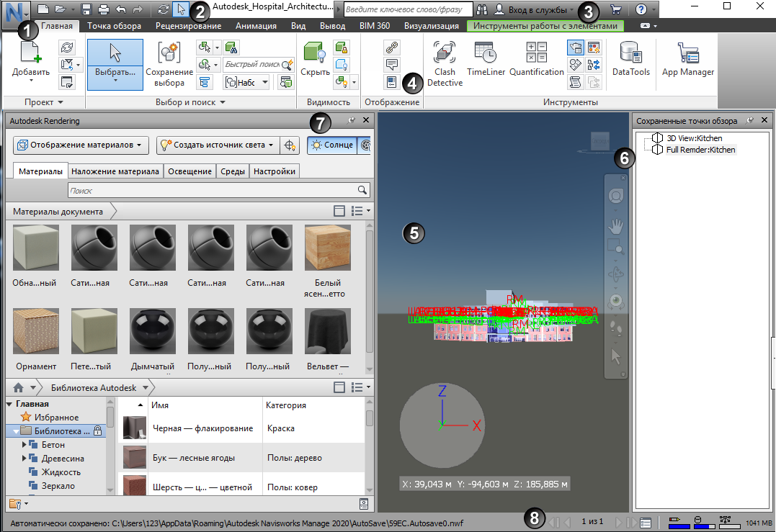This screenshot has width=776, height=532.
Task: Select Zoom Window tool in navigation bar
Action: tap(615, 247)
